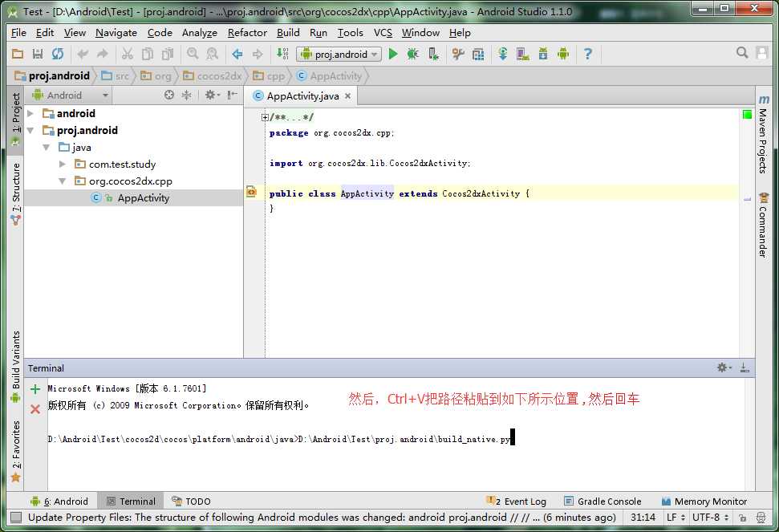The width and height of the screenshot is (779, 532).
Task: Save all files with the disk icon
Action: [x=37, y=54]
